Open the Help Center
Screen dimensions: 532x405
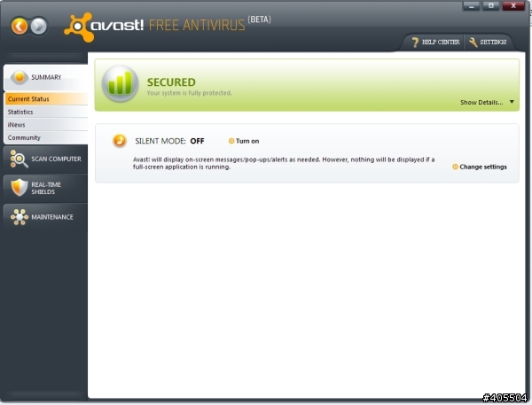[x=435, y=42]
